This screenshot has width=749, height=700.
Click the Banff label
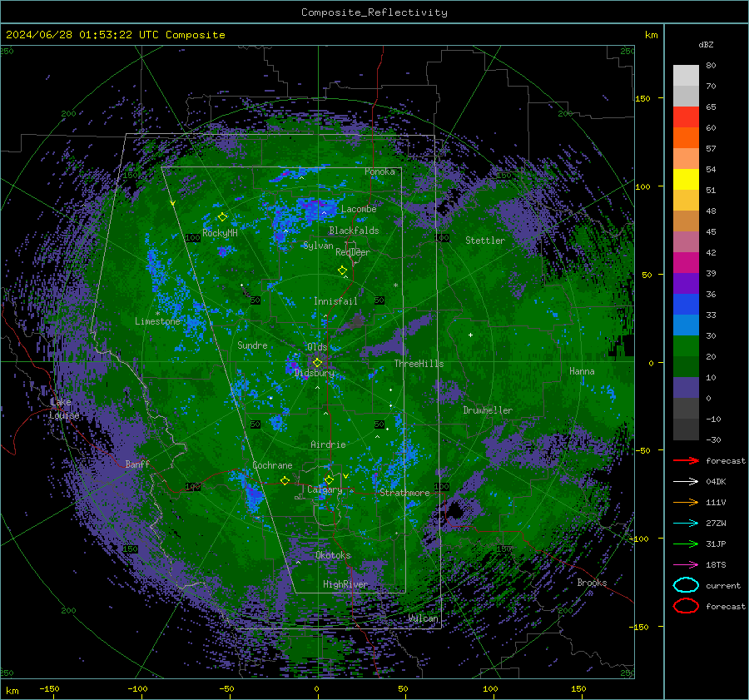point(137,464)
